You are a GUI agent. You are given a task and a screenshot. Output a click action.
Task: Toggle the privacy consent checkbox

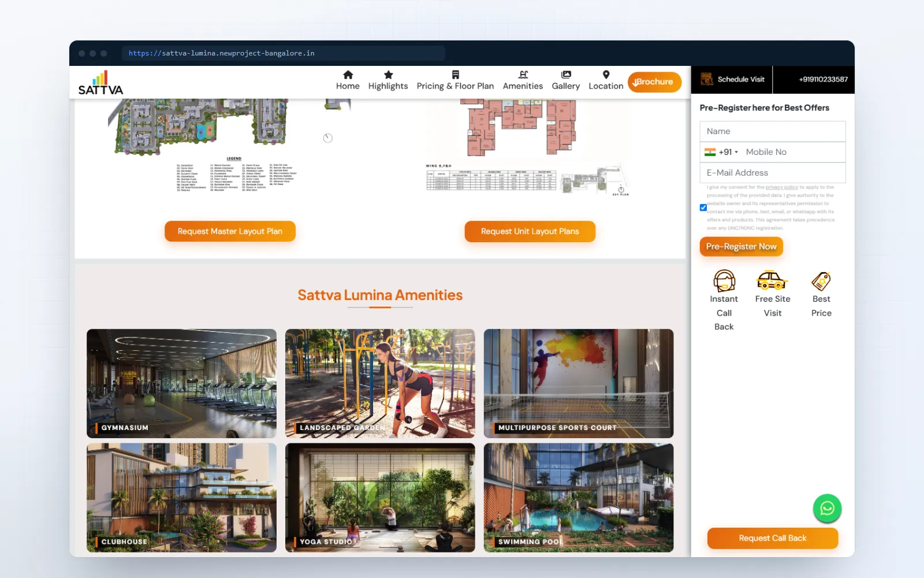pos(703,208)
